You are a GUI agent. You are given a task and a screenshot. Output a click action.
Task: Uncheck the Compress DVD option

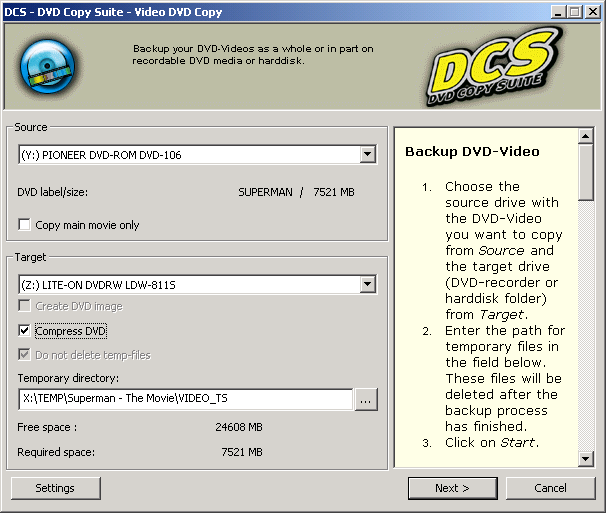click(25, 331)
